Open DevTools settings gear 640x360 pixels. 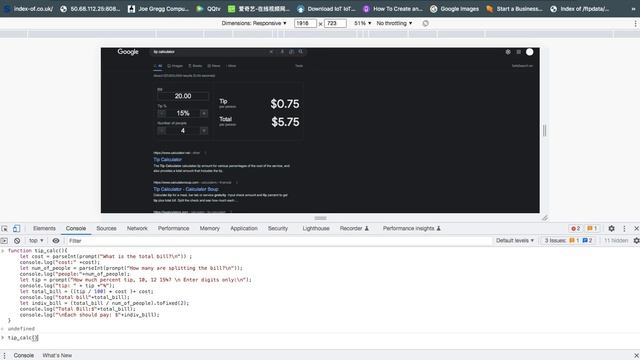click(x=611, y=229)
